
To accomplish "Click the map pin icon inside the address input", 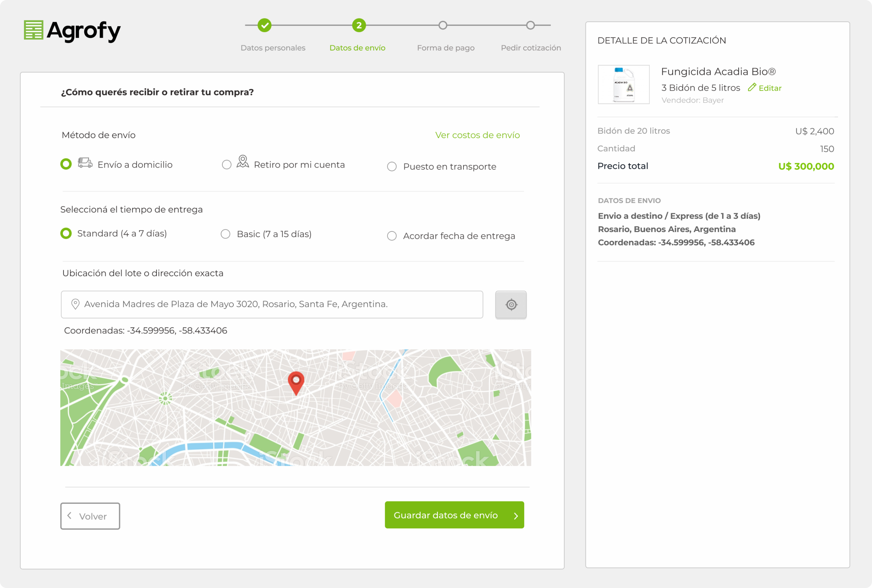I will [x=75, y=304].
